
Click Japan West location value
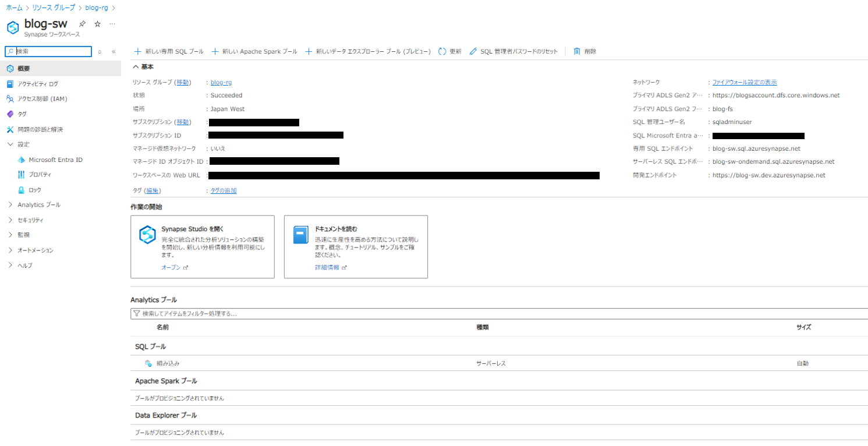(x=228, y=109)
